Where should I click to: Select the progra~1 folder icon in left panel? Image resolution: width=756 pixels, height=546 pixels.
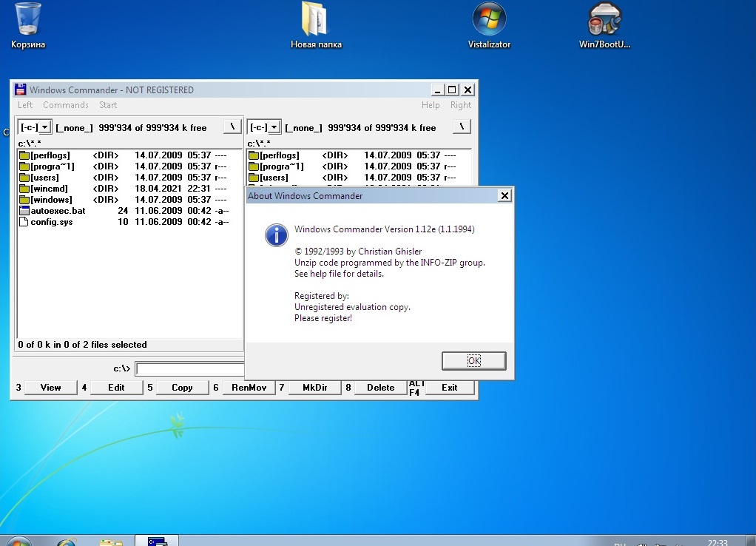pyautogui.click(x=24, y=166)
